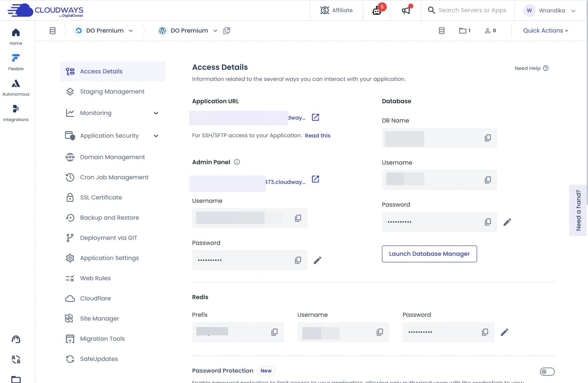Switch to Staging Management
Image resolution: width=588 pixels, height=383 pixels.
click(x=112, y=91)
